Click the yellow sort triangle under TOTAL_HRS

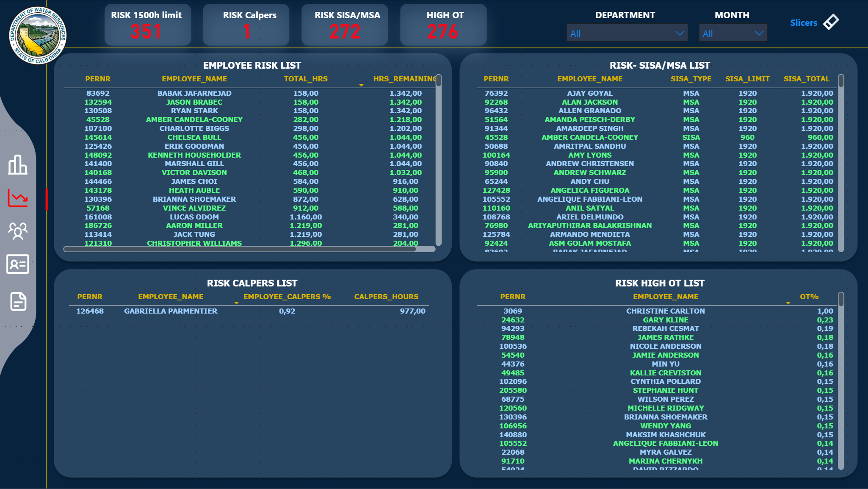pyautogui.click(x=361, y=85)
